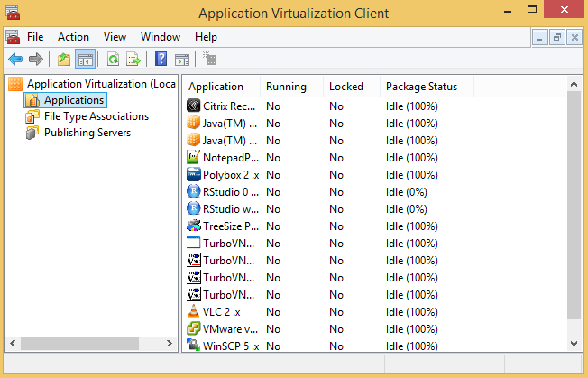This screenshot has height=378, width=588.
Task: Click the application list scroll-down arrow
Action: coord(574,343)
